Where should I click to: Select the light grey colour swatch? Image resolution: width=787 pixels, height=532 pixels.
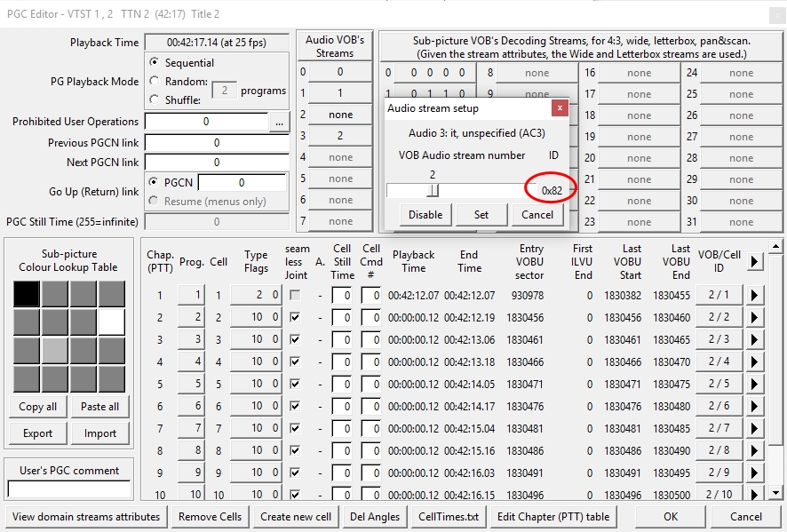[x=55, y=350]
